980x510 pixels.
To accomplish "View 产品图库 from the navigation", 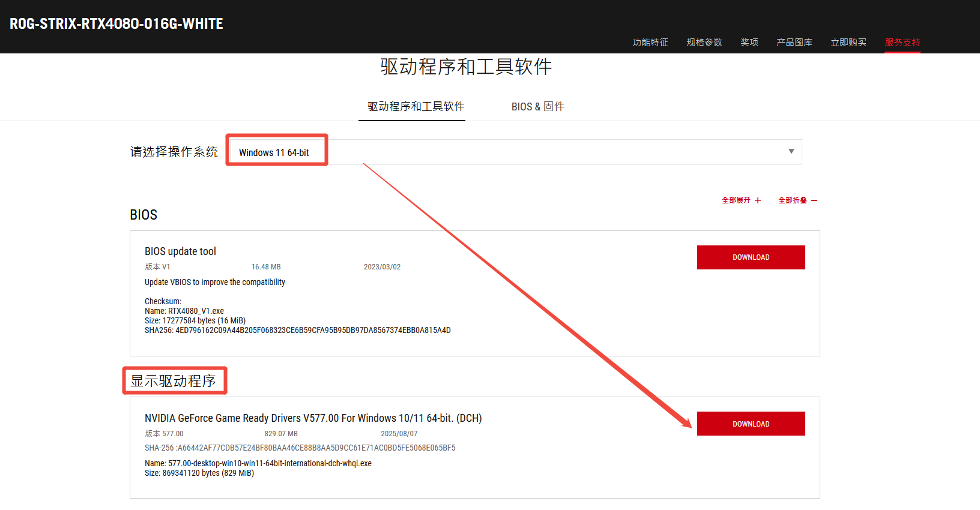I will [x=794, y=42].
